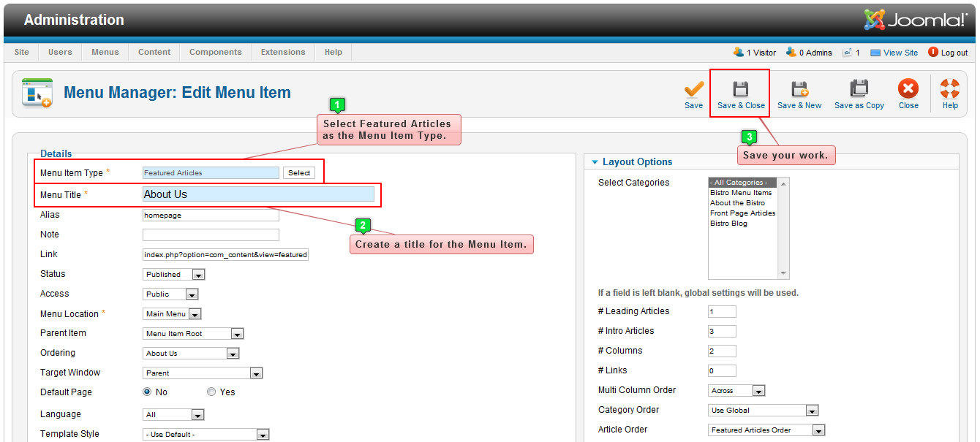Open the Extensions menu

[283, 53]
